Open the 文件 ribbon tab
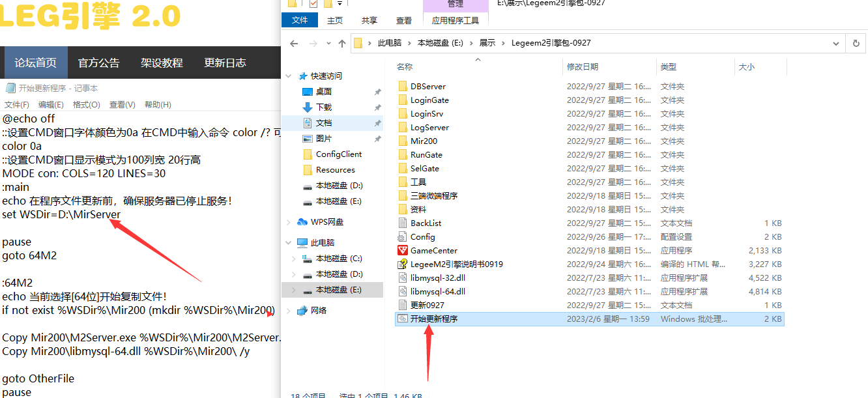This screenshot has width=868, height=398. [300, 20]
